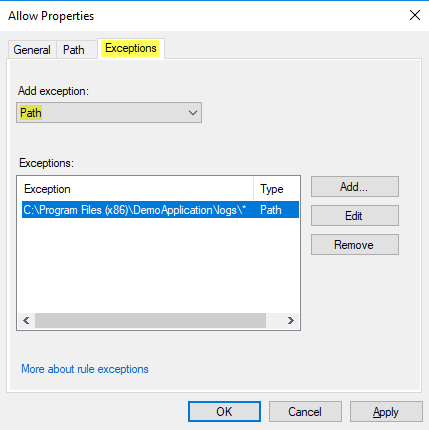Click the Path type cell of the exception
This screenshot has width=429, height=430.
(271, 210)
